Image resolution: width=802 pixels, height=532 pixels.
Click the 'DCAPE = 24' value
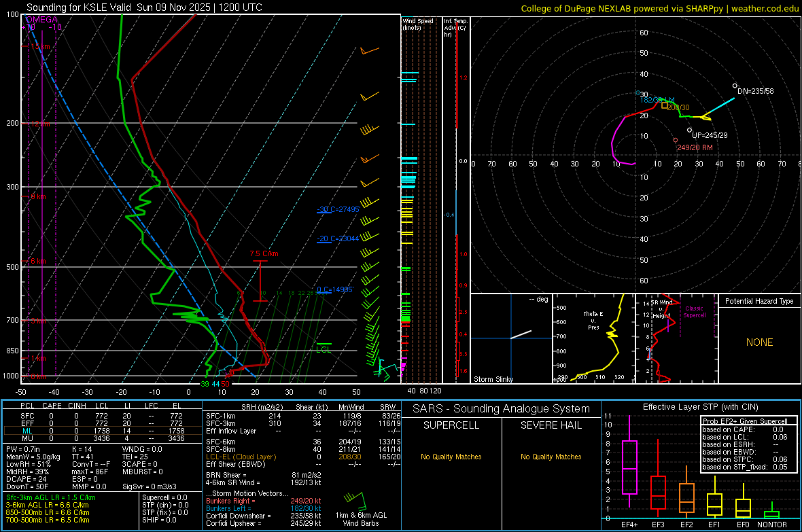tap(26, 479)
